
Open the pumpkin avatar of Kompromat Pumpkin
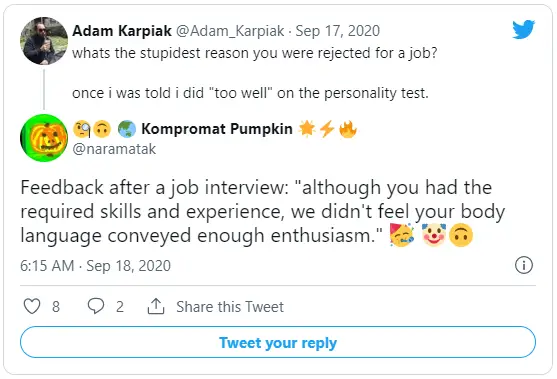point(44,138)
